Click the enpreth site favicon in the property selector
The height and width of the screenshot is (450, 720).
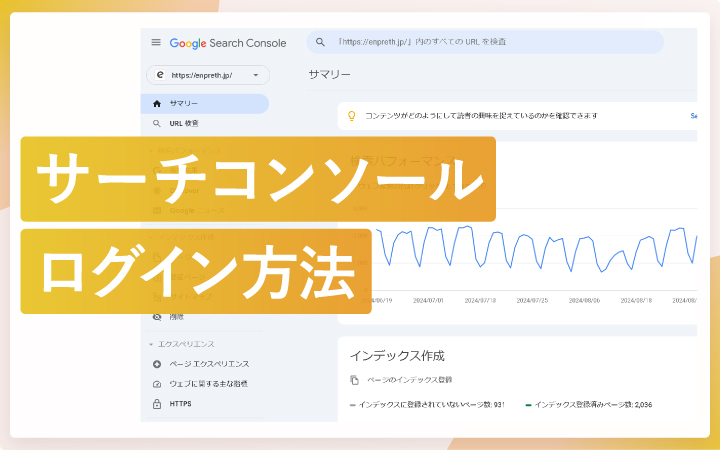160,75
